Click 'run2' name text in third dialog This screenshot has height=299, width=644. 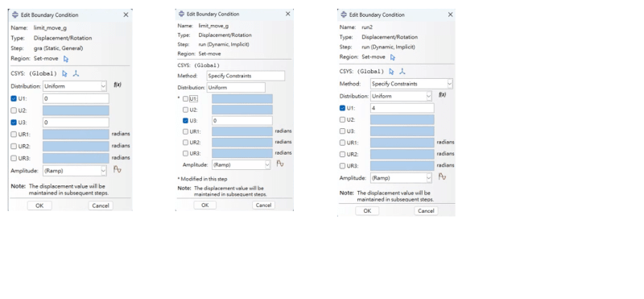click(366, 27)
